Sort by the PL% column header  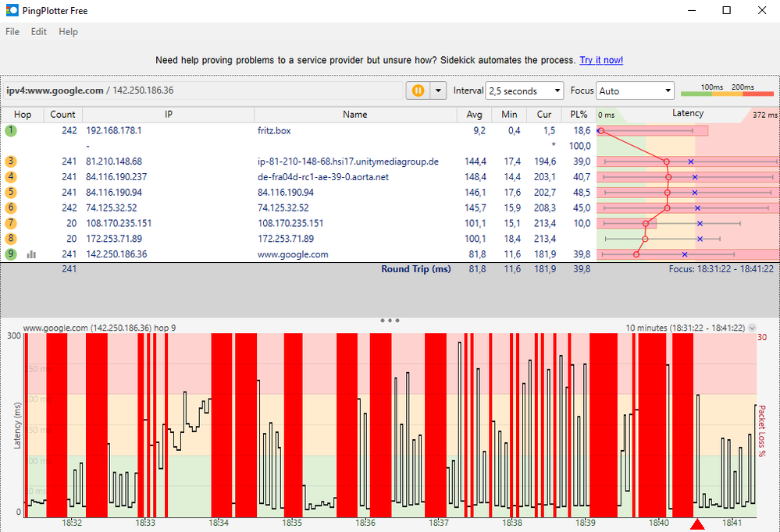click(x=579, y=115)
